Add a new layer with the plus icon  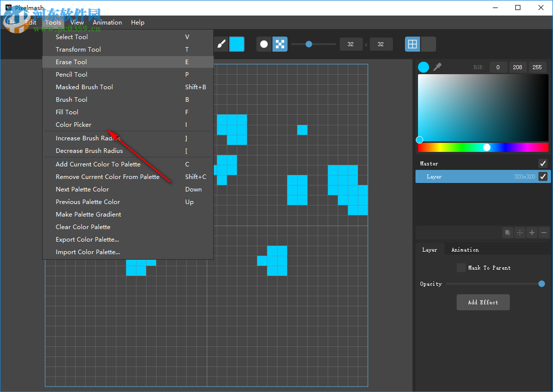[531, 232]
